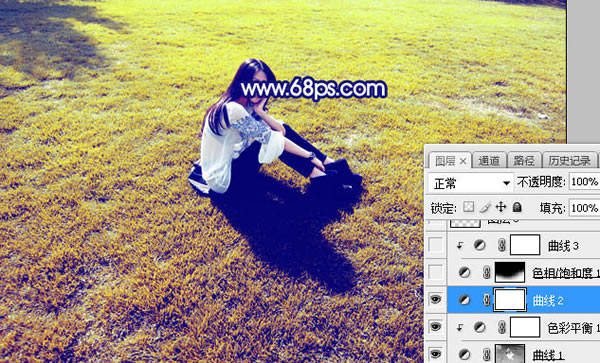The width and height of the screenshot is (600, 363).
Task: Click the adjustment icon of 曲线 2 layer
Action: tap(464, 300)
